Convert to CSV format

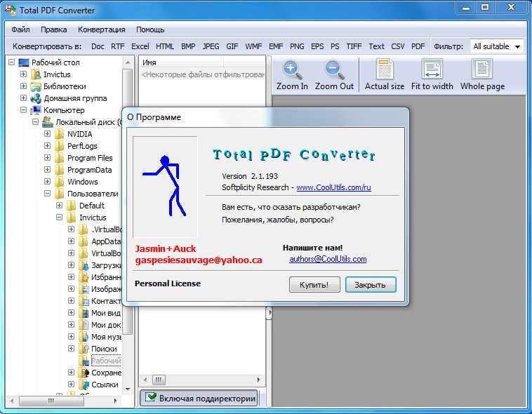pos(398,46)
